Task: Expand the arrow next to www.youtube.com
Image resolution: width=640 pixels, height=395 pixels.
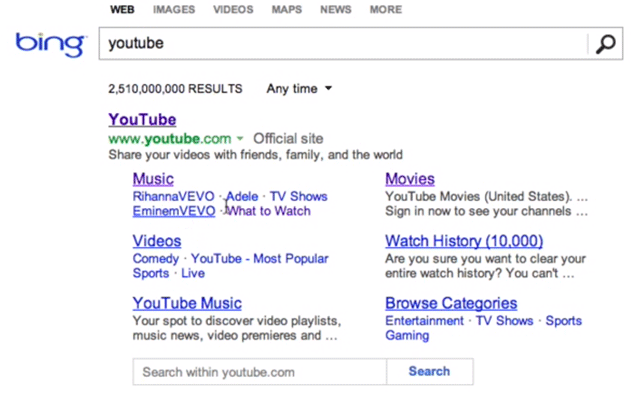Action: 240,139
